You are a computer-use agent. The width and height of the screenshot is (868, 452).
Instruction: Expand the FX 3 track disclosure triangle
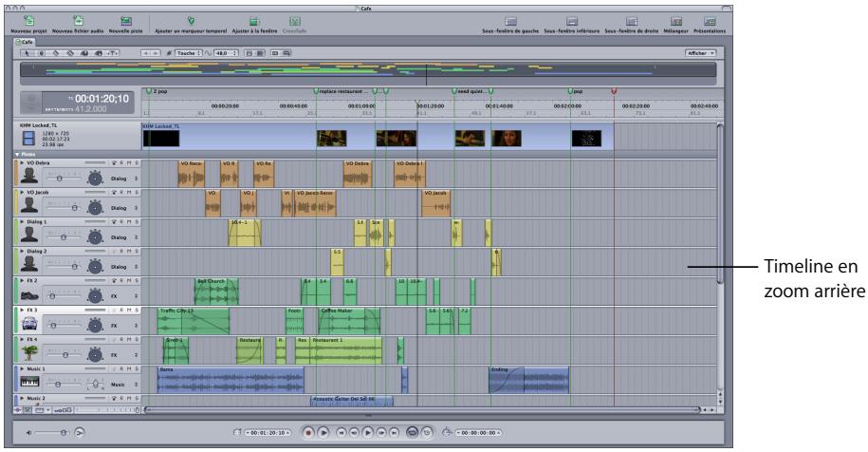[x=22, y=310]
